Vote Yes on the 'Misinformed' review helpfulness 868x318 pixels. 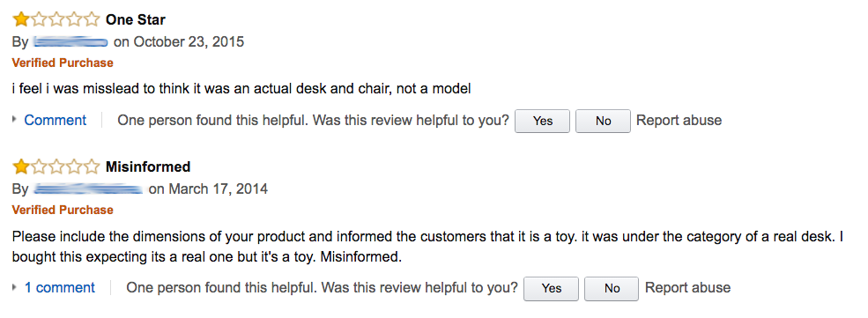click(x=552, y=289)
